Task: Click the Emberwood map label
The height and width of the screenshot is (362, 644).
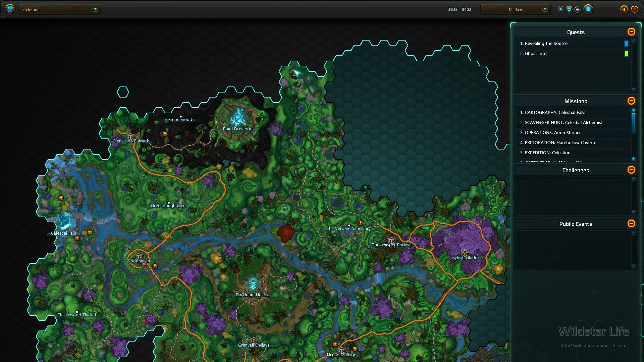Action: point(180,120)
